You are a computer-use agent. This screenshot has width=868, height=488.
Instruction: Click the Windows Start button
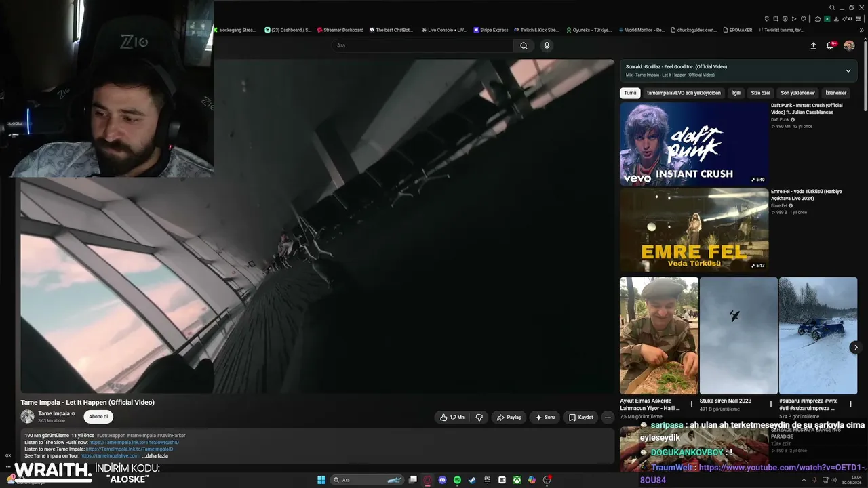coord(321,480)
